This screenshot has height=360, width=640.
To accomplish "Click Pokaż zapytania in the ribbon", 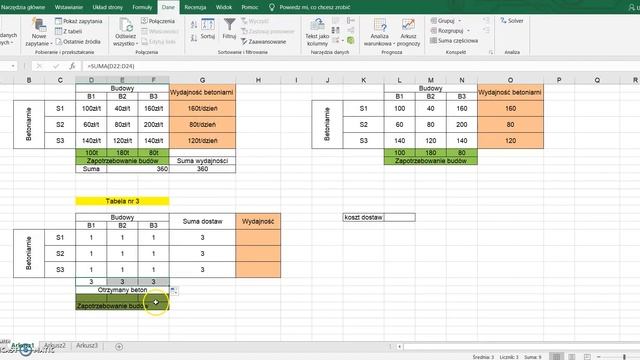I will [79, 21].
